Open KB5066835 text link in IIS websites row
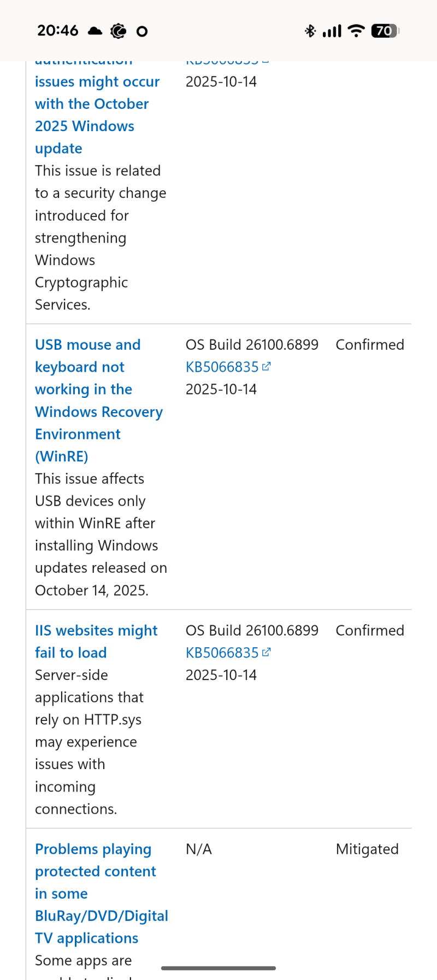The width and height of the screenshot is (437, 980). (222, 653)
